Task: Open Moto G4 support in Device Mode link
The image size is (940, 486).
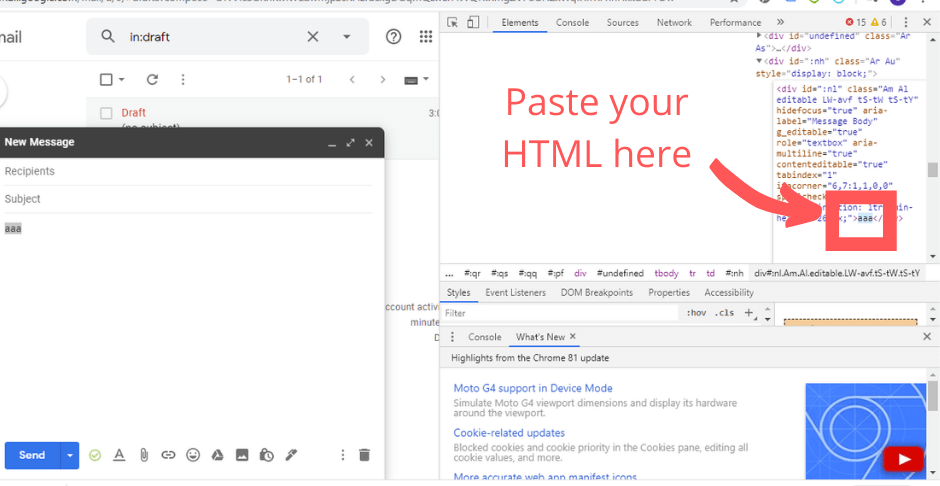Action: click(533, 388)
